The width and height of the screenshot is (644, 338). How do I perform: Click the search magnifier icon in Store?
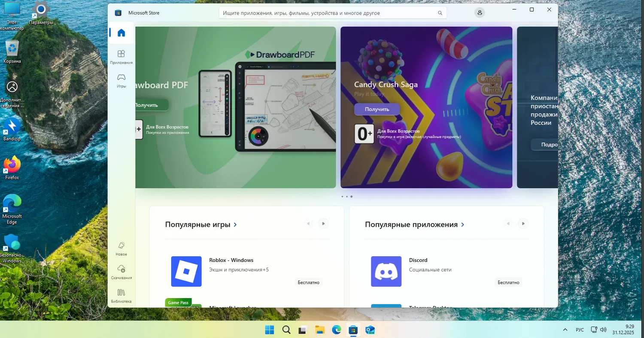[x=440, y=13]
